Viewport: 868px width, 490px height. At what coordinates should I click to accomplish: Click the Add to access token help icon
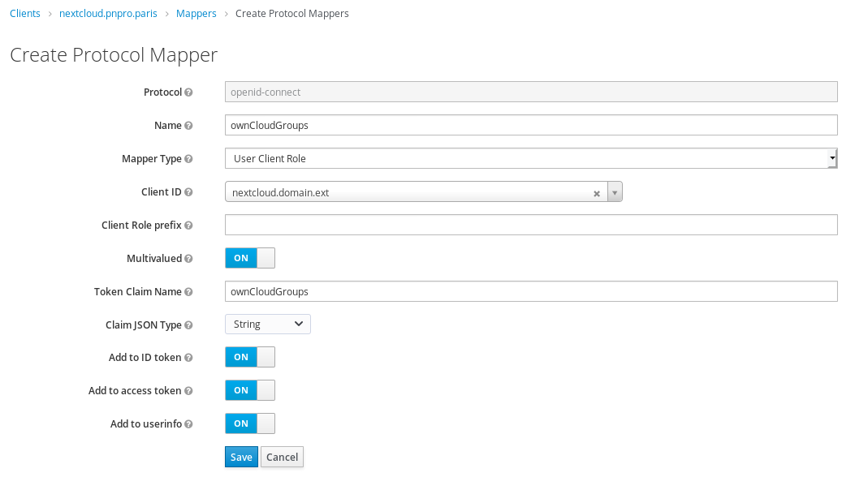[190, 390]
